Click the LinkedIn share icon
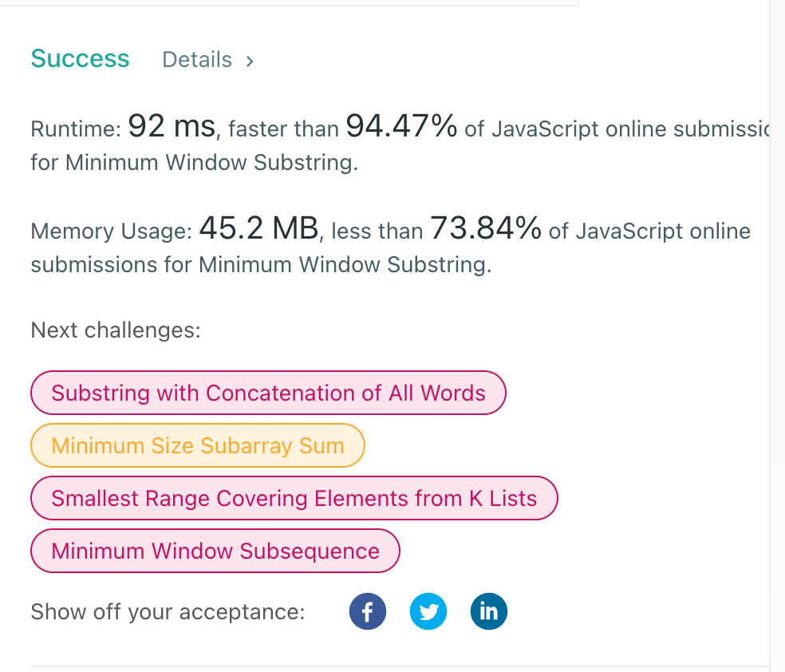 coord(488,612)
